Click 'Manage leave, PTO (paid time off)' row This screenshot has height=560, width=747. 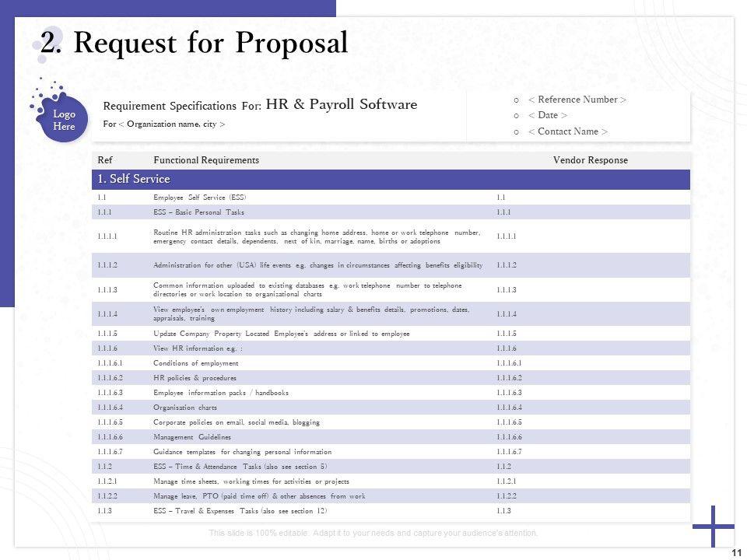click(391, 495)
